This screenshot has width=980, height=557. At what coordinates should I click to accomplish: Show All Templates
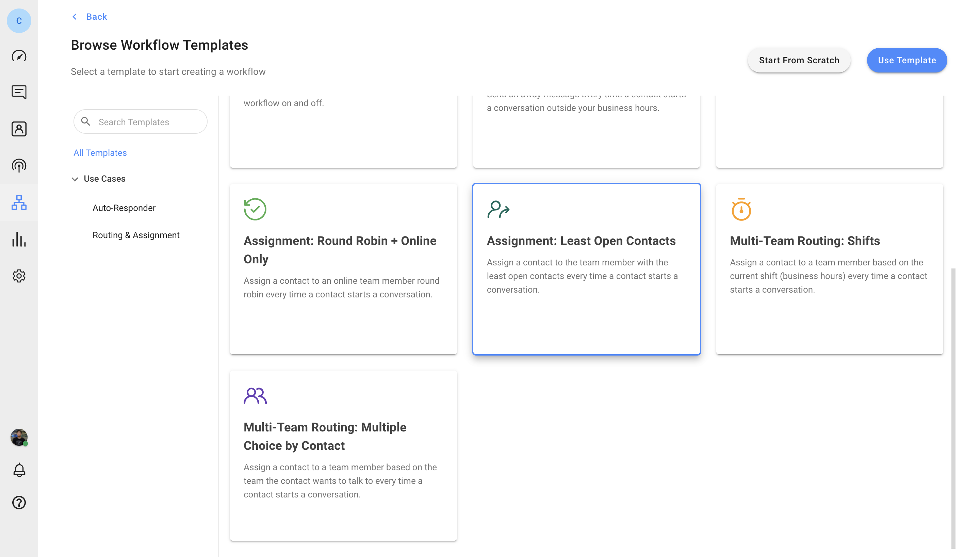(100, 153)
